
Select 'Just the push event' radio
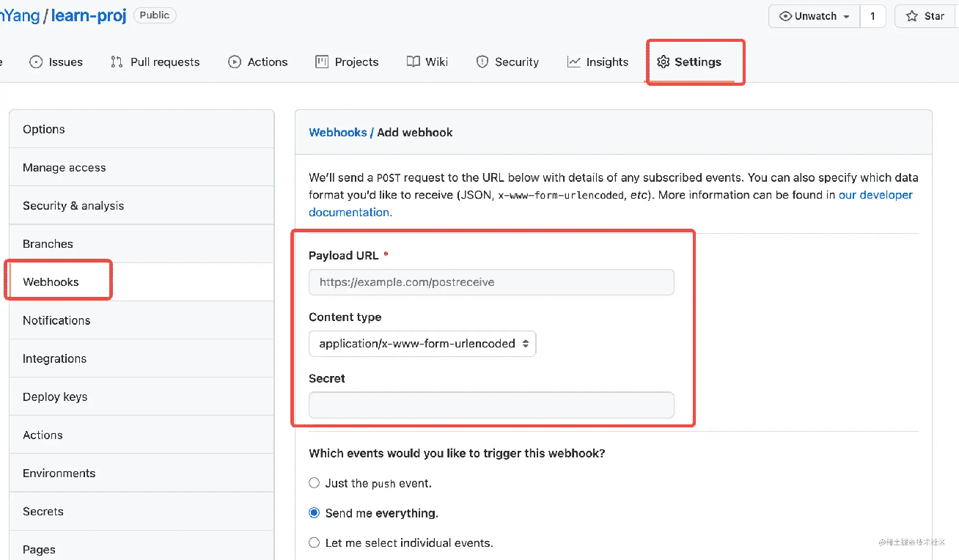[x=315, y=483]
